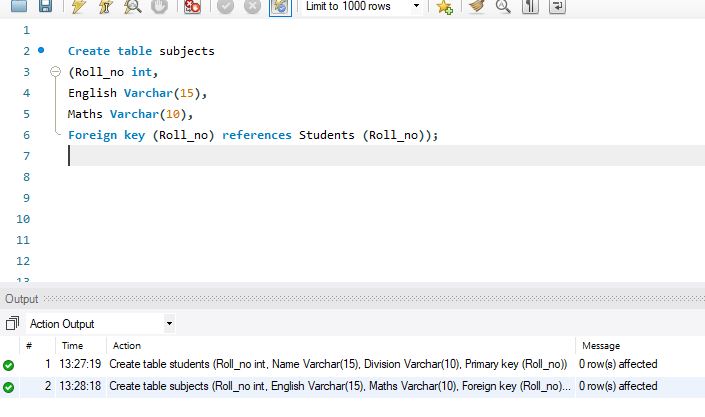
Task: Click output panel window-stack icon
Action: click(12, 323)
